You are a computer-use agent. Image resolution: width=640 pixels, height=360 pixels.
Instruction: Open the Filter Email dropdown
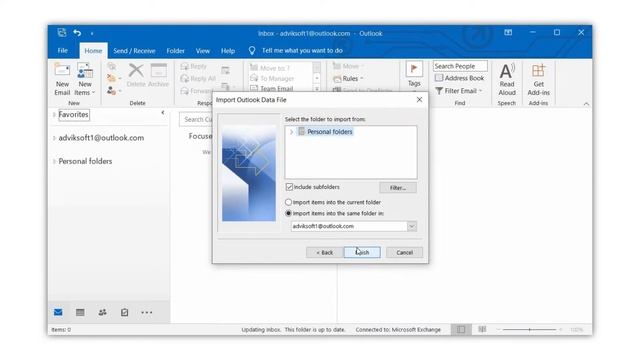459,91
